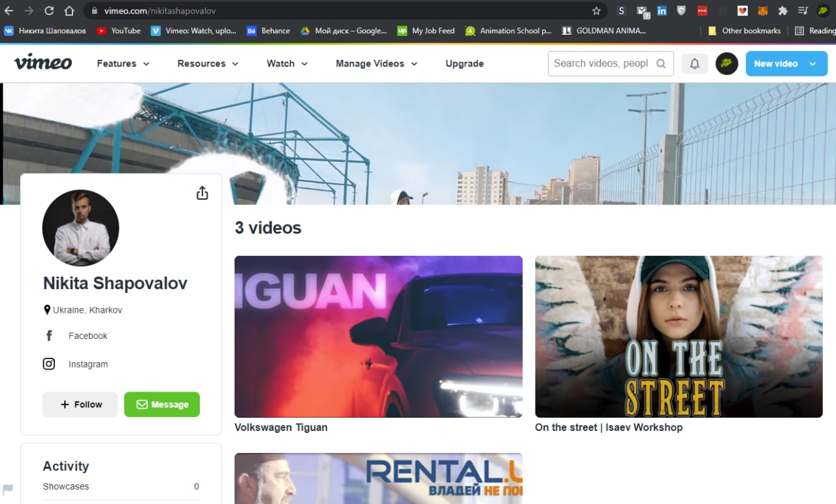Click the search magnifier icon

coord(661,63)
